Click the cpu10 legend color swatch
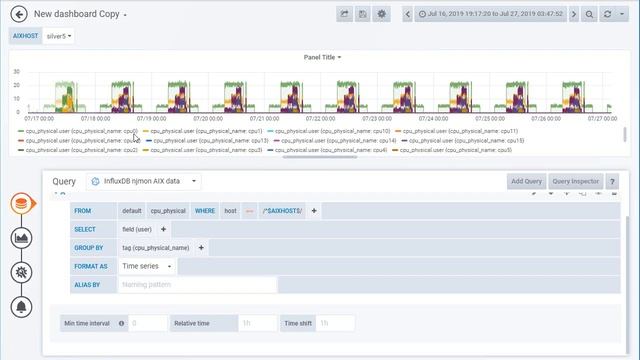The height and width of the screenshot is (360, 640). [x=270, y=131]
